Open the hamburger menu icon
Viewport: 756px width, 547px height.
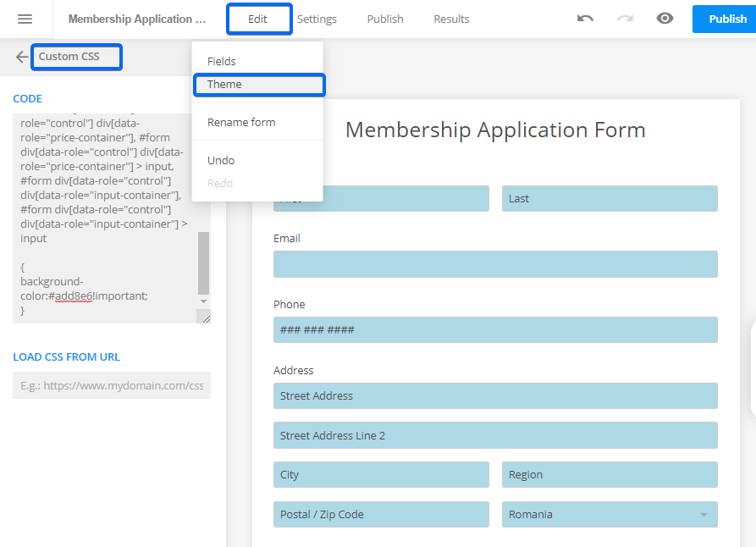(25, 19)
